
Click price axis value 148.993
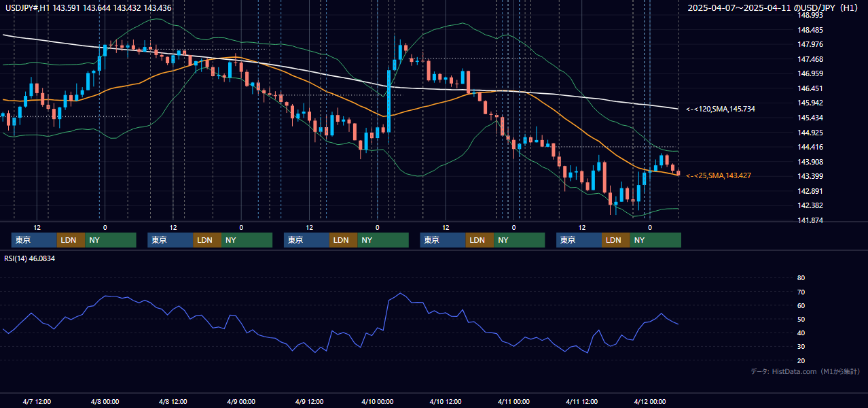(810, 15)
